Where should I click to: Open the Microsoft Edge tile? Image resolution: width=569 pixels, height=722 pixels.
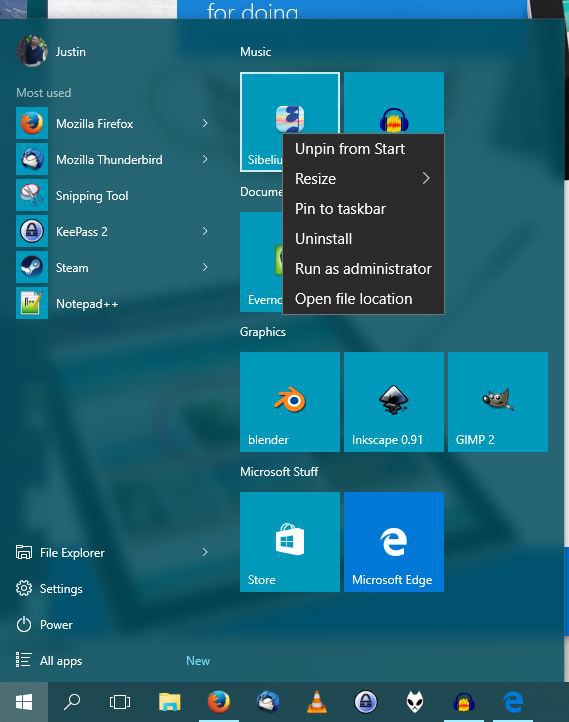pos(394,542)
